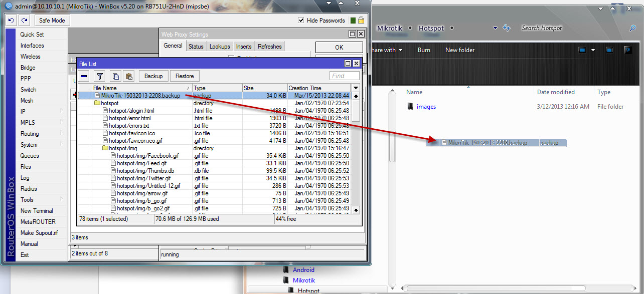Select the Mikrotik folder in Explorer navigation tree
The width and height of the screenshot is (644, 294).
(x=304, y=280)
